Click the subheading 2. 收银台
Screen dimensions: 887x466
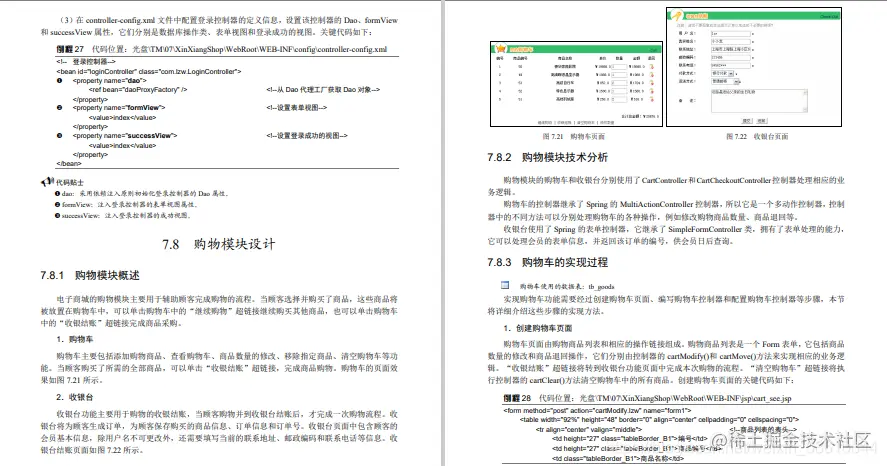[x=75, y=397]
